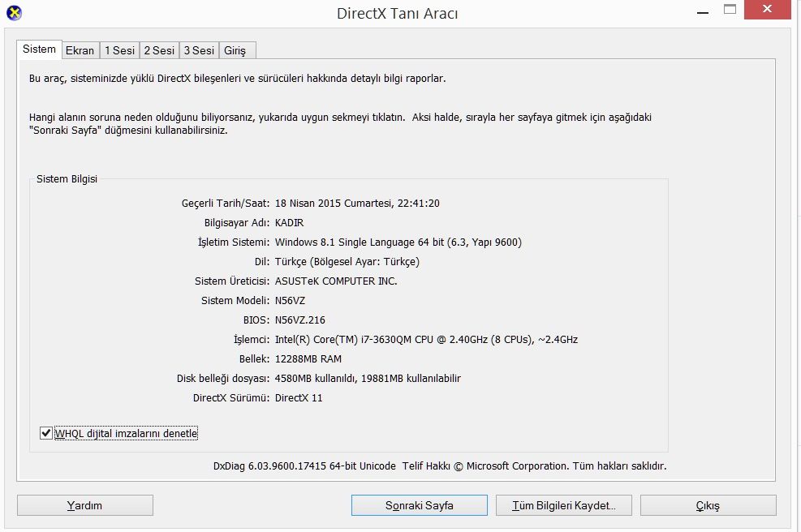The image size is (801, 532).
Task: Click the DirectX 11 version value
Action: coord(299,397)
